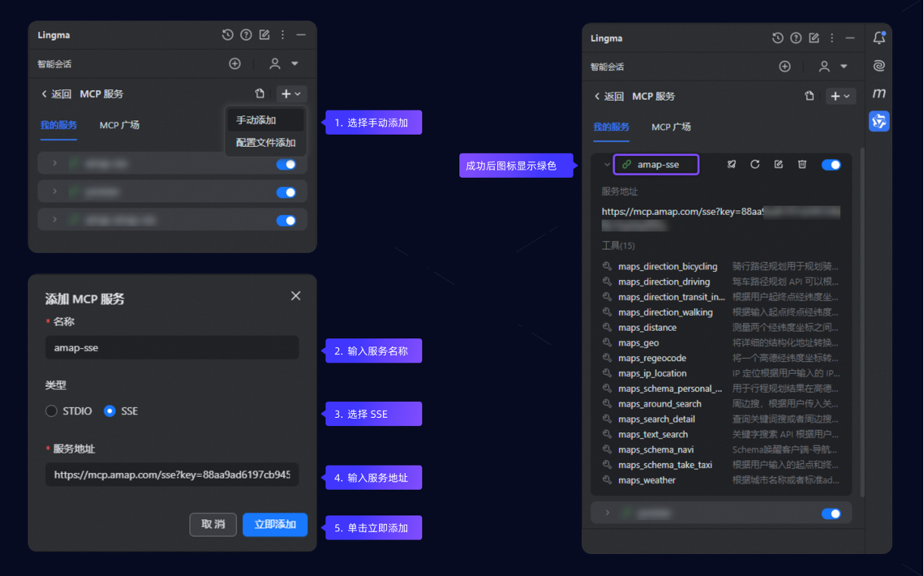Click the maps_schema_take_taxi tool row
The height and width of the screenshot is (576, 924).
(x=720, y=465)
